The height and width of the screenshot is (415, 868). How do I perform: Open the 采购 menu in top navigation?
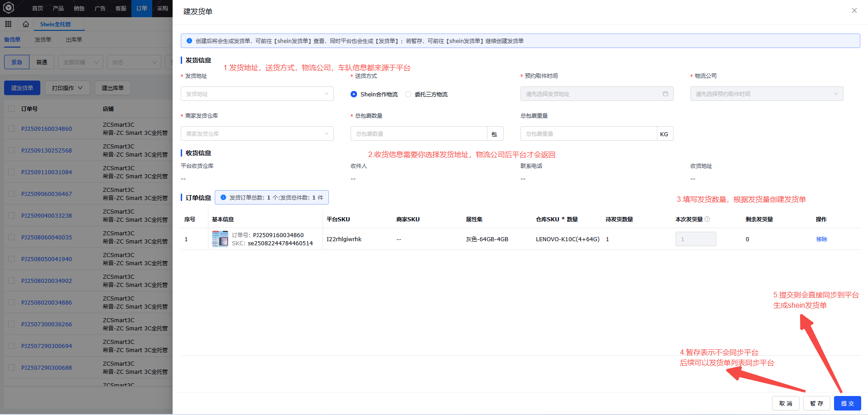[x=162, y=8]
